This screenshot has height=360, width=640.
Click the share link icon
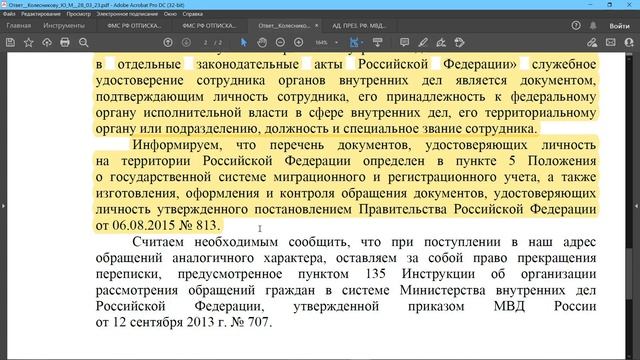pos(592,42)
